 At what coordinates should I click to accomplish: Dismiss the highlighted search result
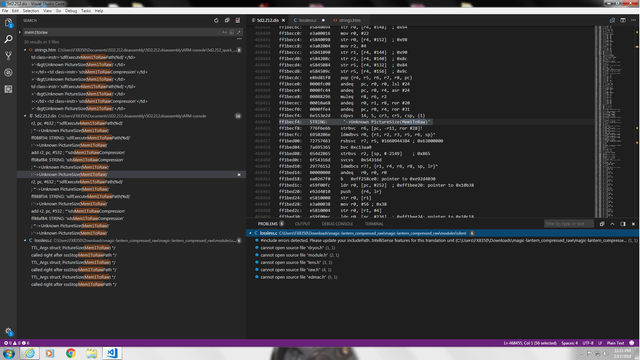(239, 175)
